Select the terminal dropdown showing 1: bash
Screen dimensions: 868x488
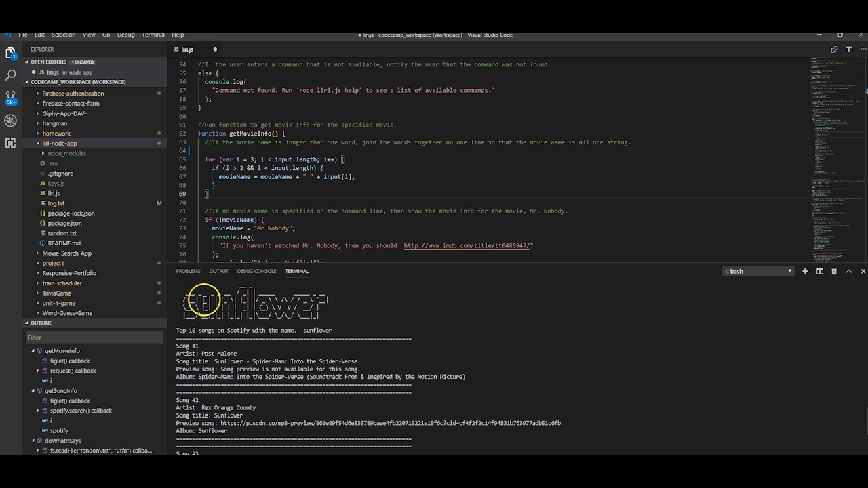(x=757, y=271)
